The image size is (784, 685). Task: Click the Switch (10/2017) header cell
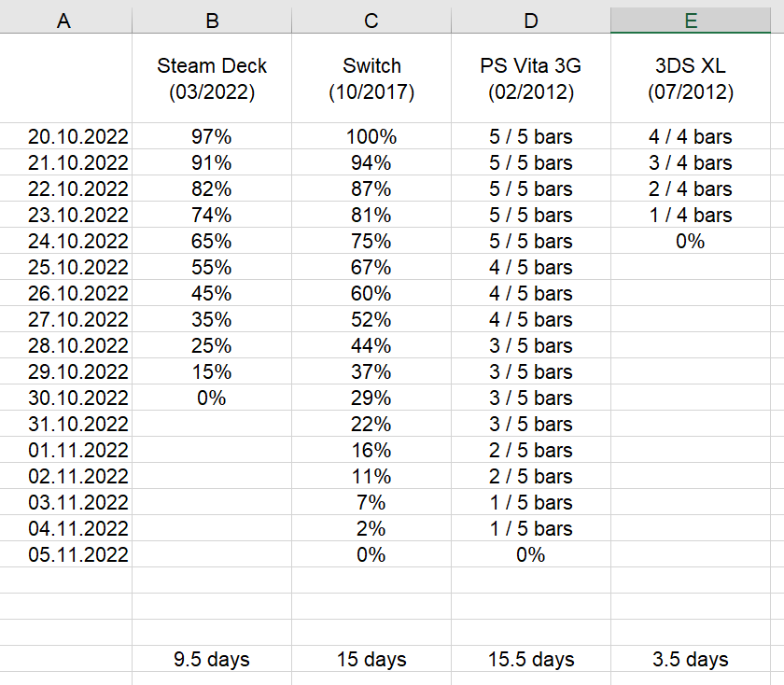coord(371,78)
